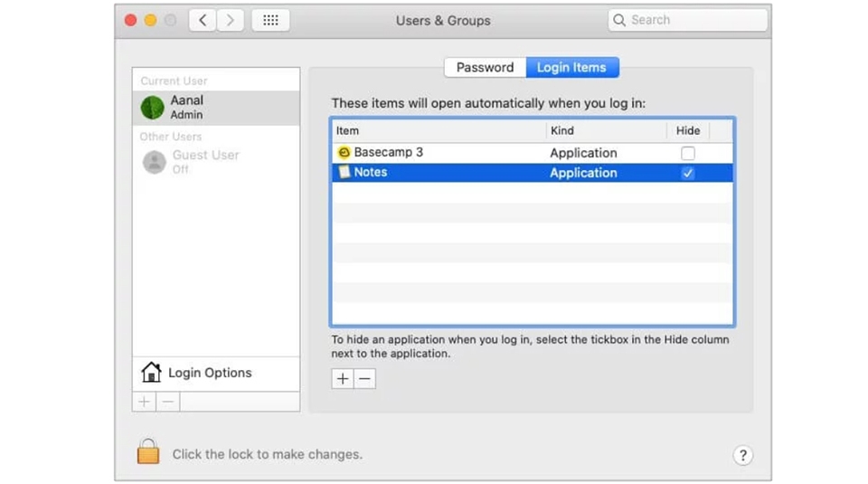Click the Hide column header

click(688, 130)
